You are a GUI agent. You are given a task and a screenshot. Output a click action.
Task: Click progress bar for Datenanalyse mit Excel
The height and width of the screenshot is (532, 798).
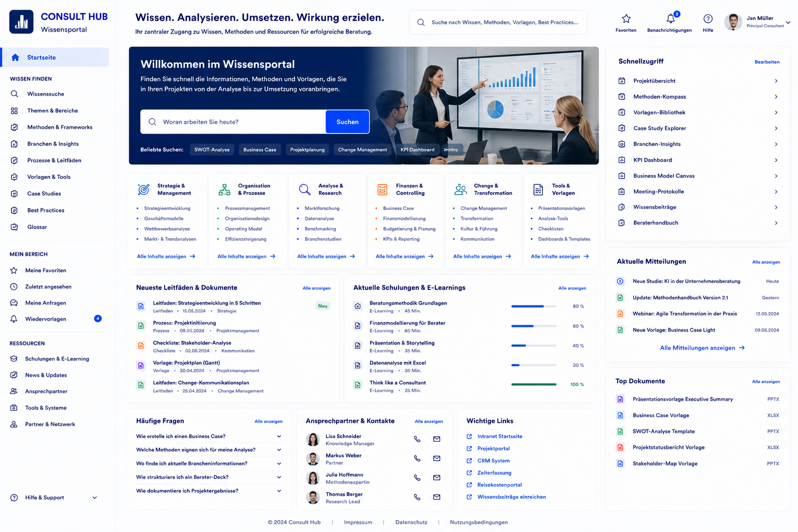click(x=534, y=365)
